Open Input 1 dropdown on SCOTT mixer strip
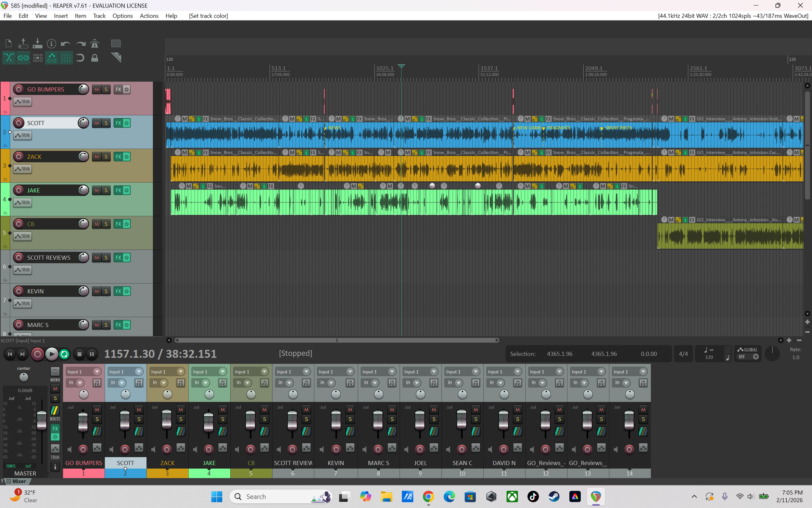Viewport: 812px width, 508px height. tap(125, 371)
